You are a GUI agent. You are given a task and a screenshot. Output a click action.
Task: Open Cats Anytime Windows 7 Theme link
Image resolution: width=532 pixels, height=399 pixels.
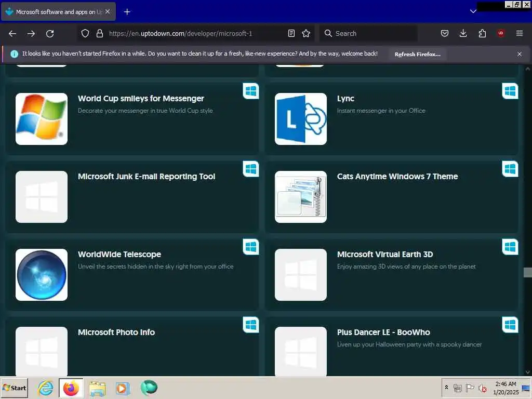click(397, 177)
